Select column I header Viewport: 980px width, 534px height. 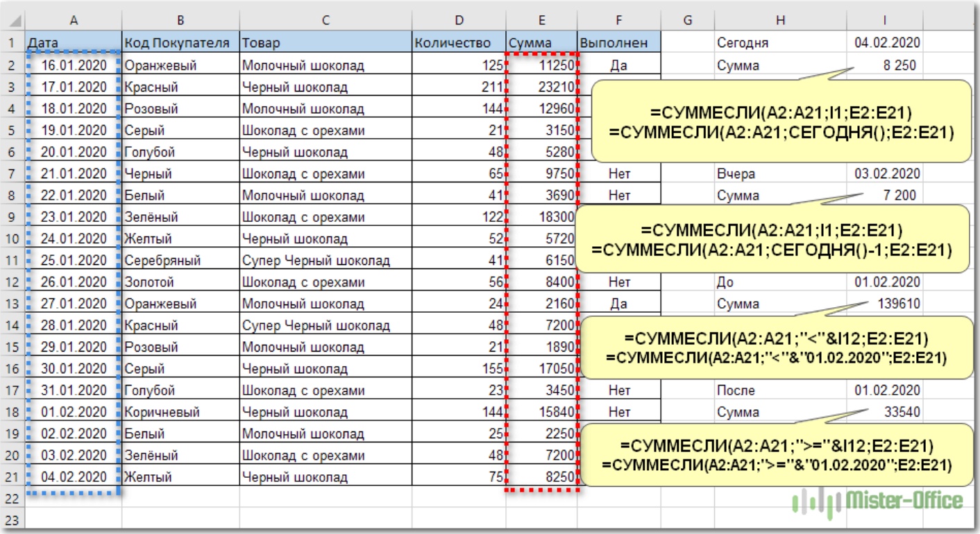[x=885, y=21]
